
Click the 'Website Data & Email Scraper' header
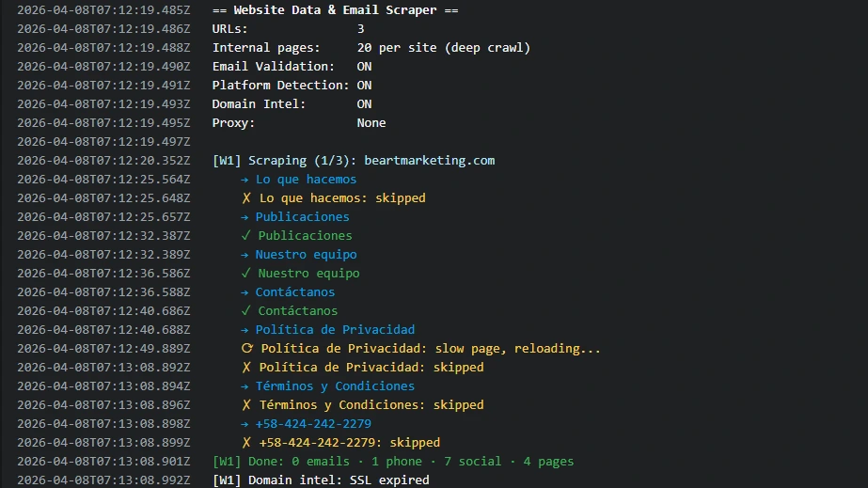click(335, 10)
